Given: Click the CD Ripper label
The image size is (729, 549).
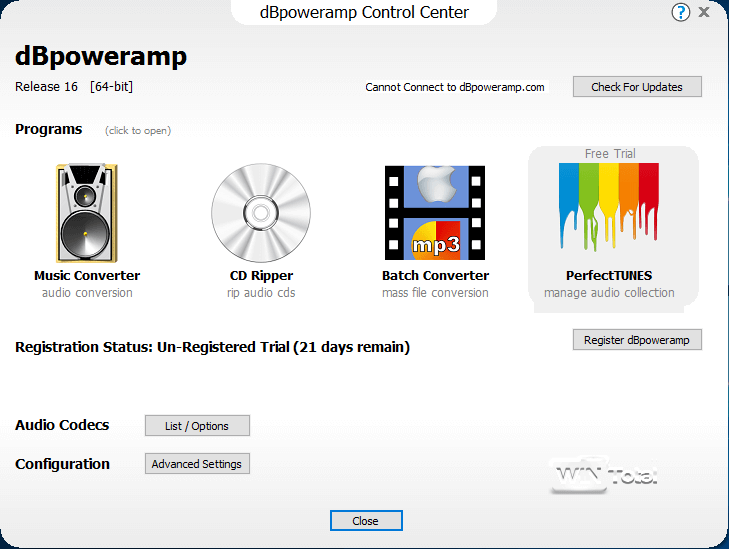Looking at the screenshot, I should pos(261,276).
